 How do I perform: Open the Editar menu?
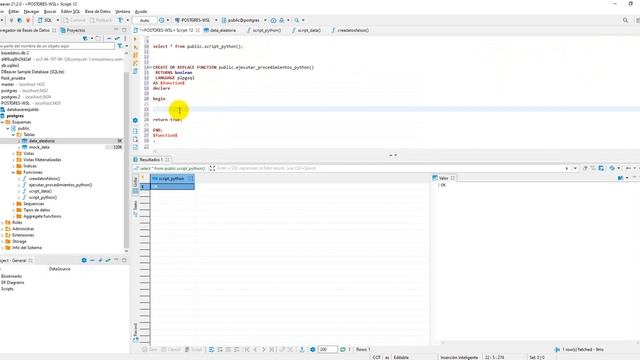[13, 11]
